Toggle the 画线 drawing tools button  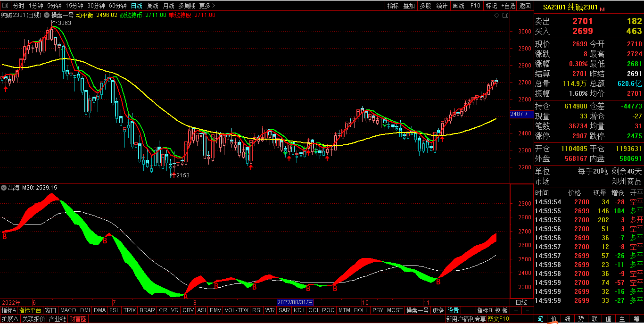(458, 6)
